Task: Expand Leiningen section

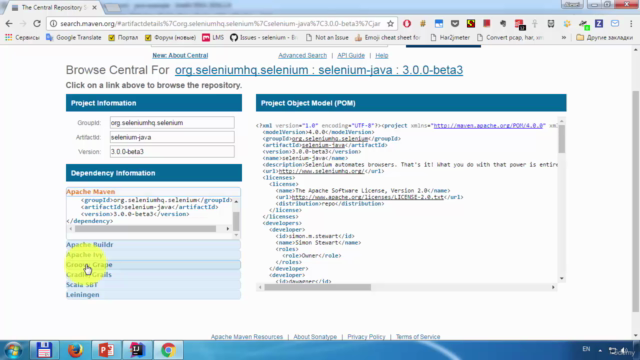Action: [153, 295]
